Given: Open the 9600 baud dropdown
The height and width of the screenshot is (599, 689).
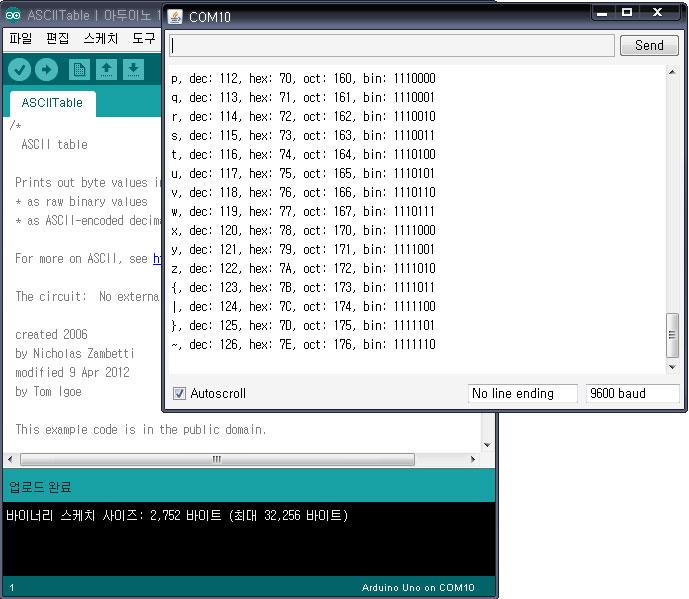Looking at the screenshot, I should coord(632,393).
